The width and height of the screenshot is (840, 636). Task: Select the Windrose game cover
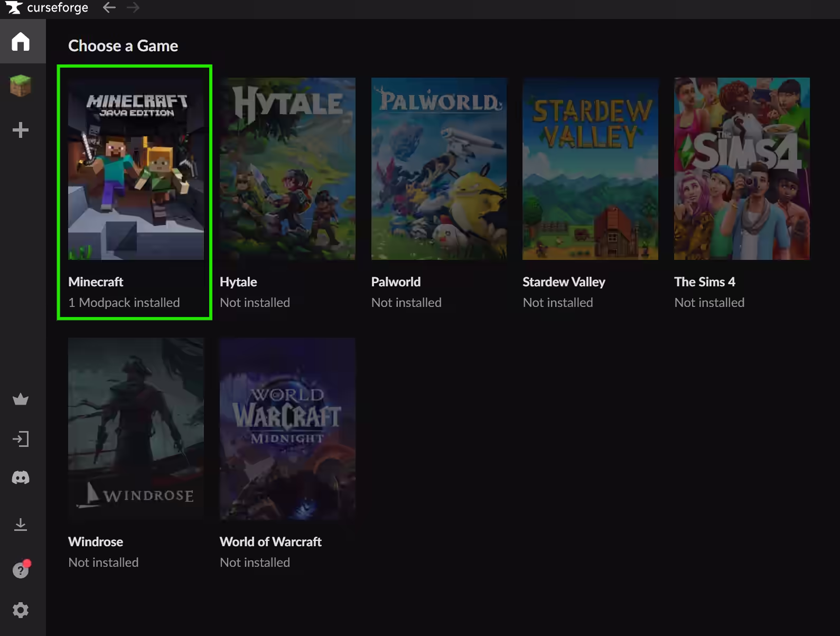click(136, 428)
